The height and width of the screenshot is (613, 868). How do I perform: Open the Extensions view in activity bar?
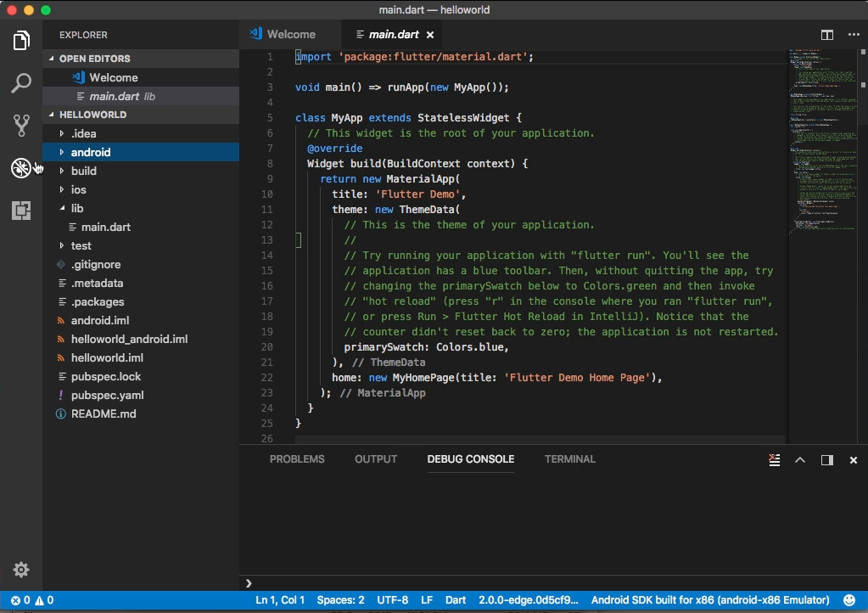(21, 211)
